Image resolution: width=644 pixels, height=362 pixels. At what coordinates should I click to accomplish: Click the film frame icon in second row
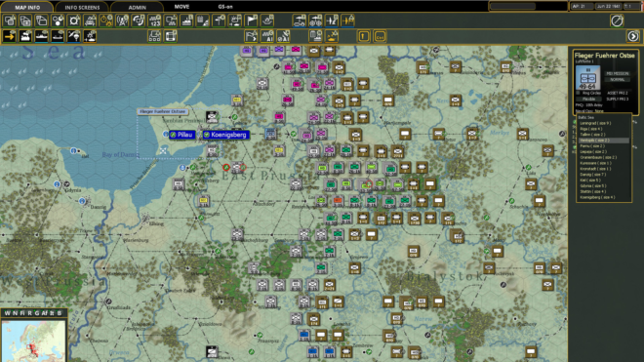[171, 36]
